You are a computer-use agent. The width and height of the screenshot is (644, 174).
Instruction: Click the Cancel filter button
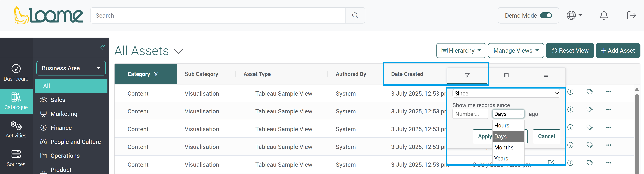click(546, 136)
